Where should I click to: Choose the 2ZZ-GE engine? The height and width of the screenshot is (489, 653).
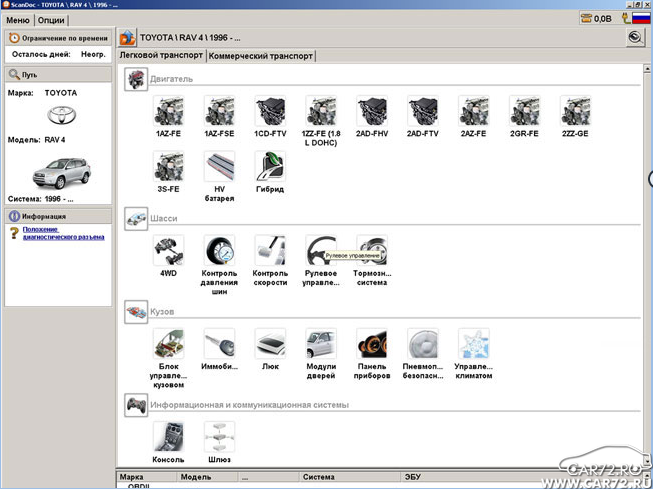point(575,111)
